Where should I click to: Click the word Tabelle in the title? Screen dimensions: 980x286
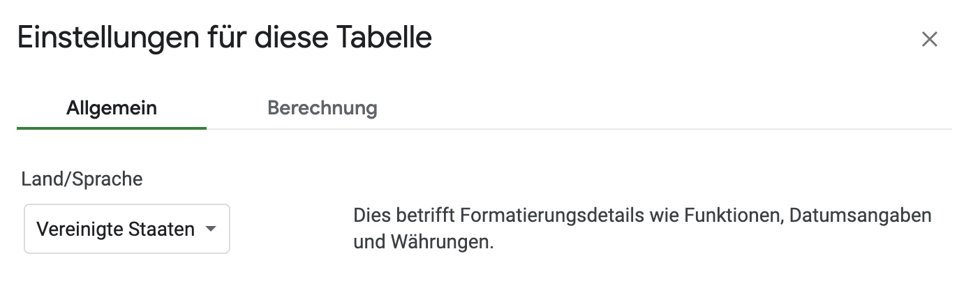[x=384, y=38]
